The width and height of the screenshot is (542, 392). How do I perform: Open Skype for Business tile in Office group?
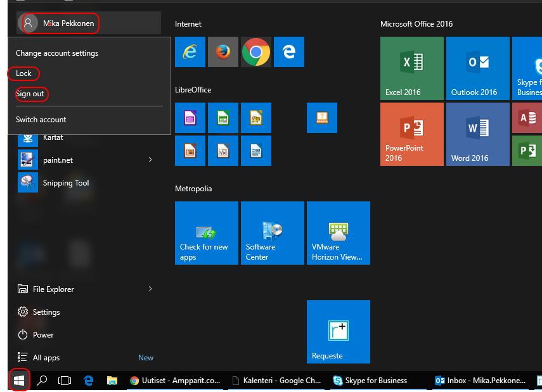point(527,68)
